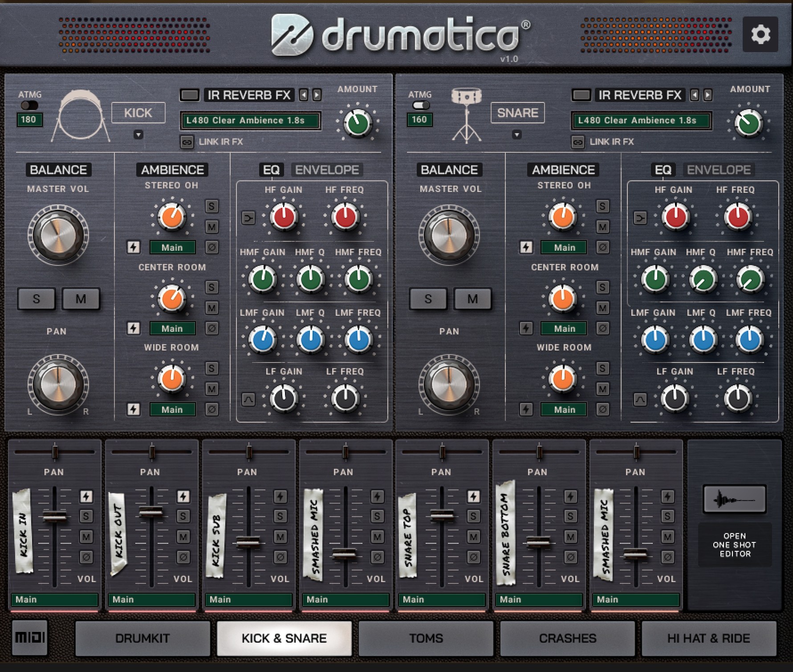Click the kick drum image
793x672 pixels.
[x=81, y=115]
